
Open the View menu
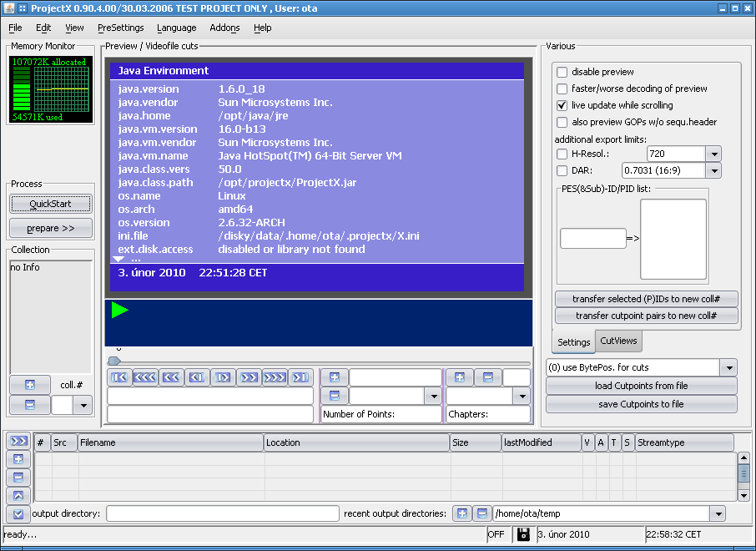[x=74, y=28]
